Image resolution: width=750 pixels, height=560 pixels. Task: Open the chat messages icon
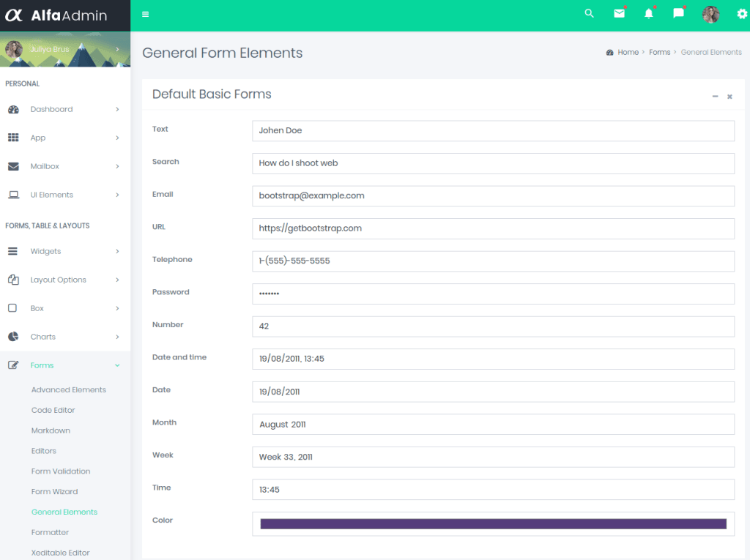pyautogui.click(x=678, y=14)
